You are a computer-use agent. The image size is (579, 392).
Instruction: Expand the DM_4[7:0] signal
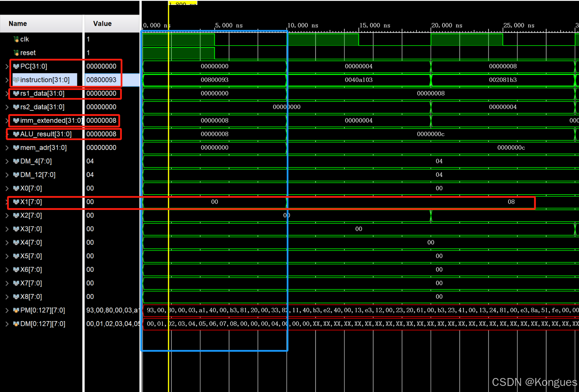tap(7, 161)
